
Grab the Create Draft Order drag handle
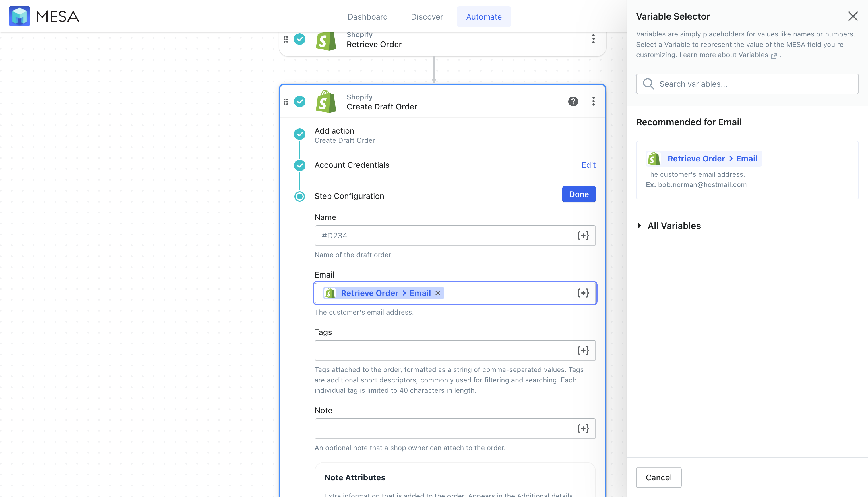[286, 102]
